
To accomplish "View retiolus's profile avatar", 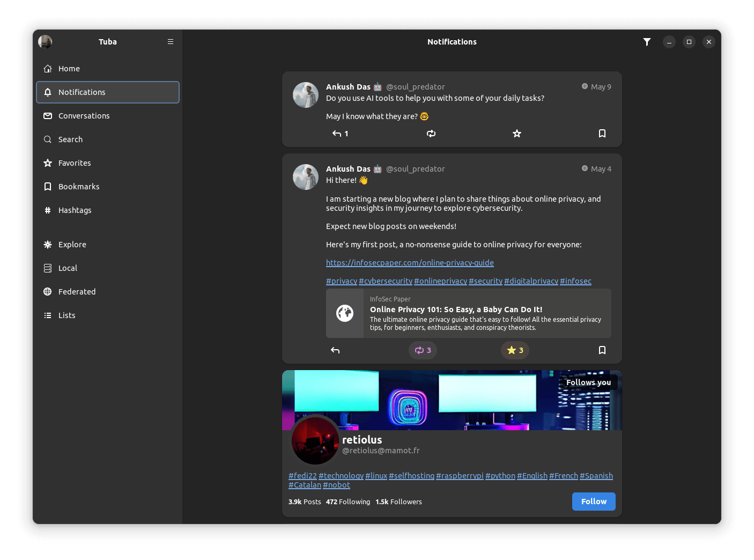I will pyautogui.click(x=315, y=440).
